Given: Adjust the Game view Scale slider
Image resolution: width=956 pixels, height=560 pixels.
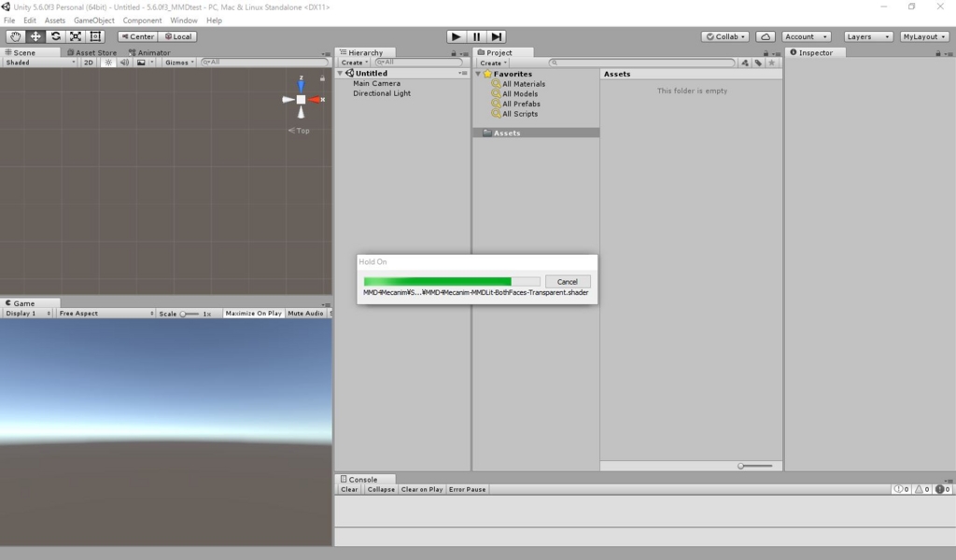Looking at the screenshot, I should pos(189,314).
